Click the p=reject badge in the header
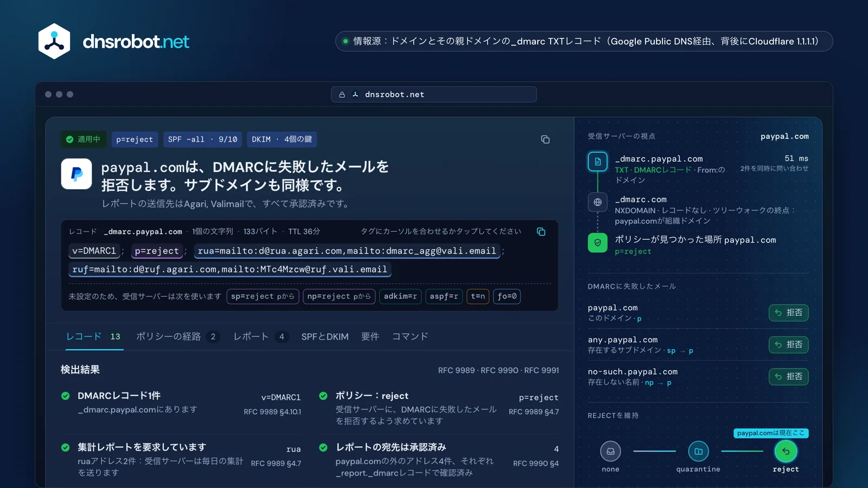This screenshot has width=868, height=488. (x=135, y=139)
